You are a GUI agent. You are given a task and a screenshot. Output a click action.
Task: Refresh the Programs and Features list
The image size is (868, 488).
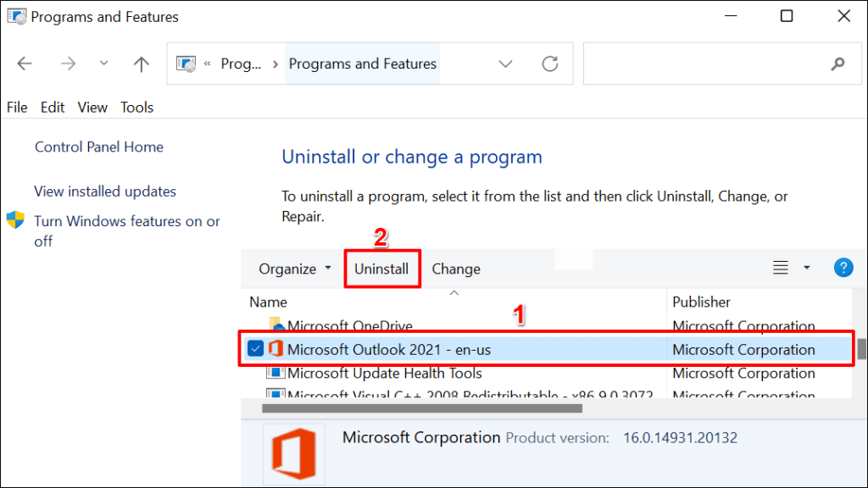(550, 64)
